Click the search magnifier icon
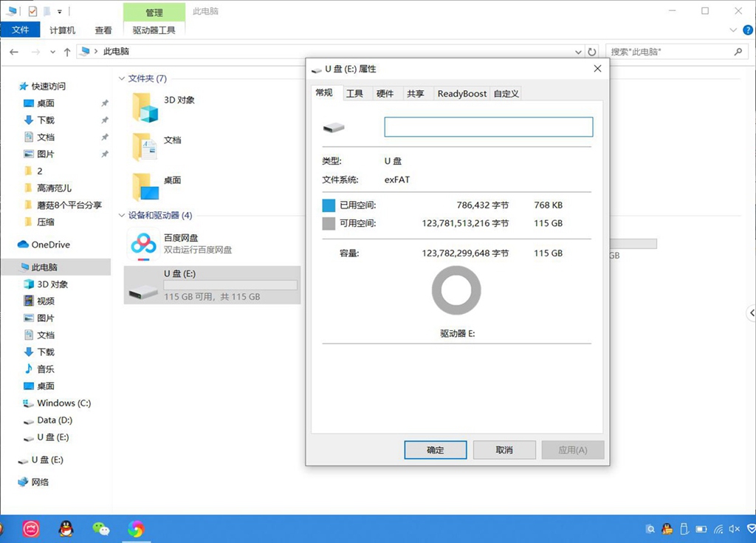 coord(738,51)
